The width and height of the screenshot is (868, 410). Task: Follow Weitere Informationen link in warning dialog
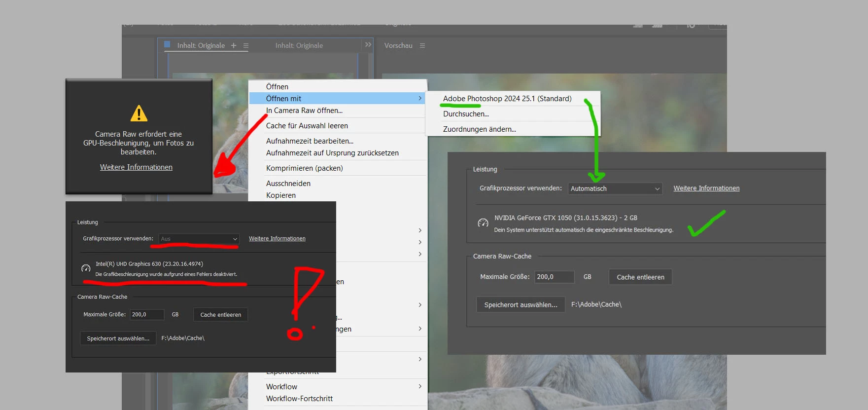[x=136, y=167]
